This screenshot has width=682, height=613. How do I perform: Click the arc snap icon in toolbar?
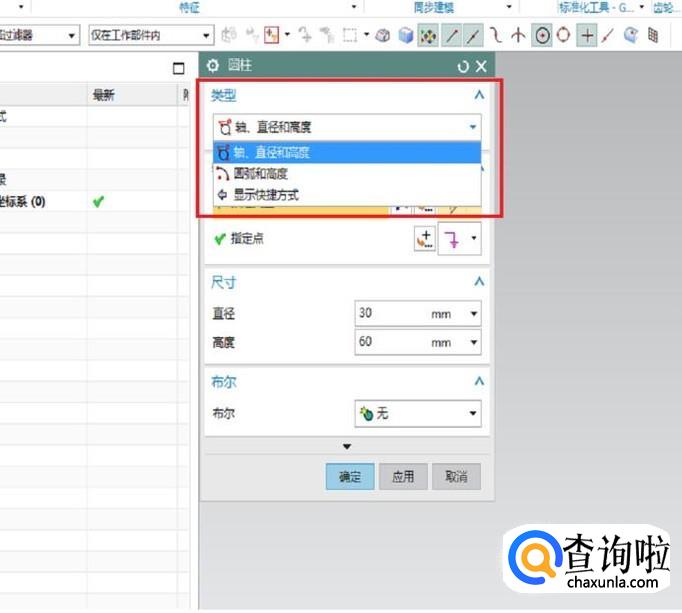click(x=497, y=36)
